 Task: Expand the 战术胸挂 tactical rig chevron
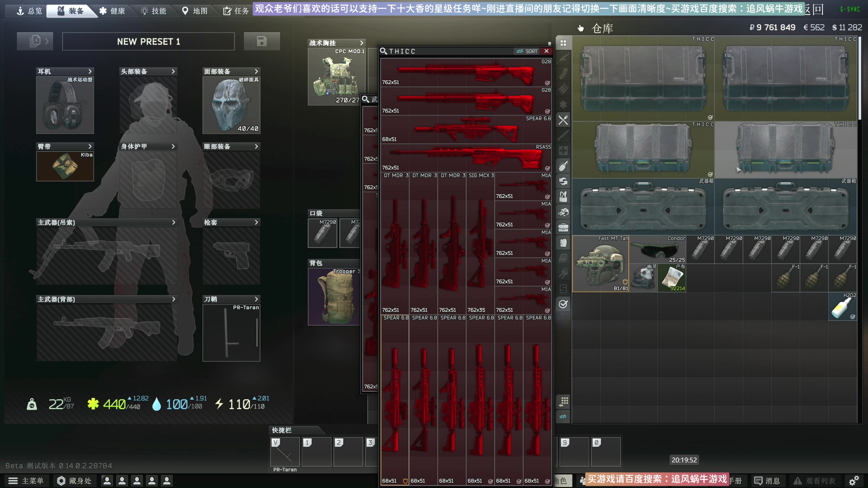tap(361, 43)
